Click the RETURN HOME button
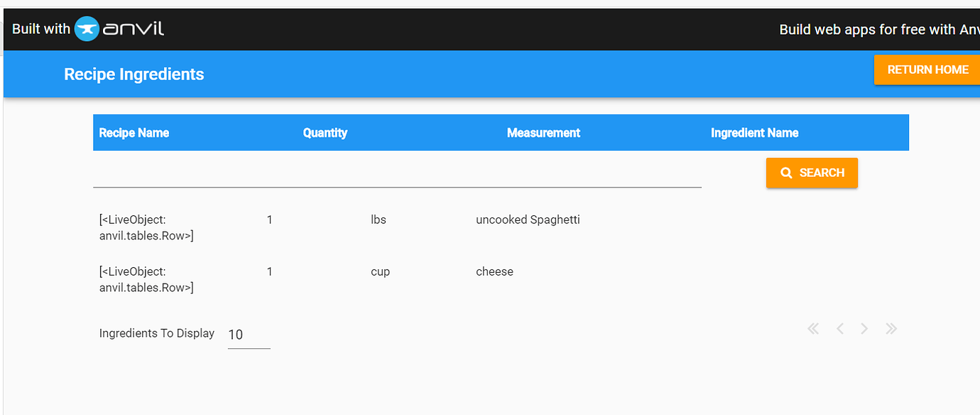 tap(927, 70)
